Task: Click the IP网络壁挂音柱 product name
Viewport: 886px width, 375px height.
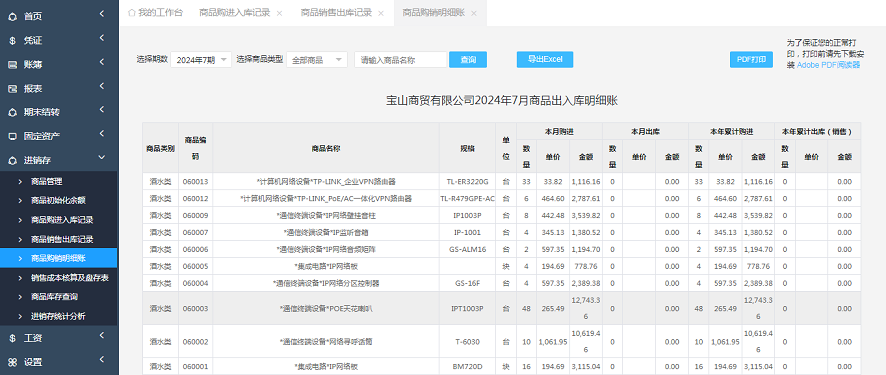Action: pos(326,216)
